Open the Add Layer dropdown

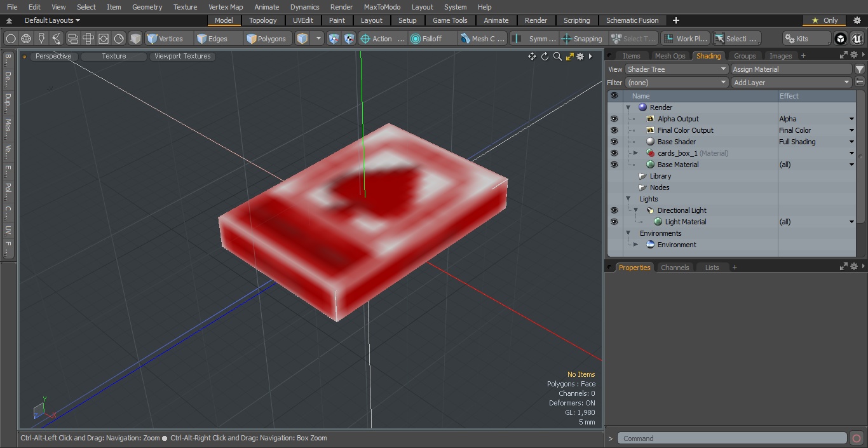tap(791, 83)
